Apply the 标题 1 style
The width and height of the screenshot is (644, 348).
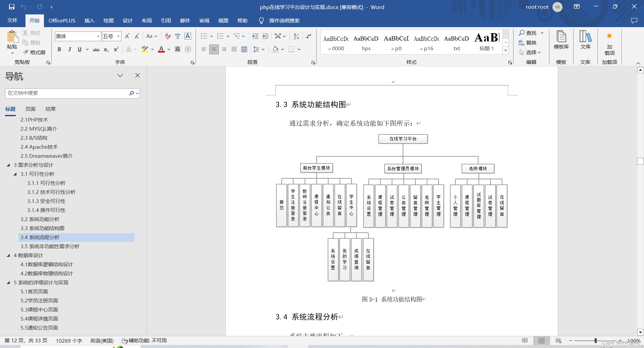click(x=487, y=42)
